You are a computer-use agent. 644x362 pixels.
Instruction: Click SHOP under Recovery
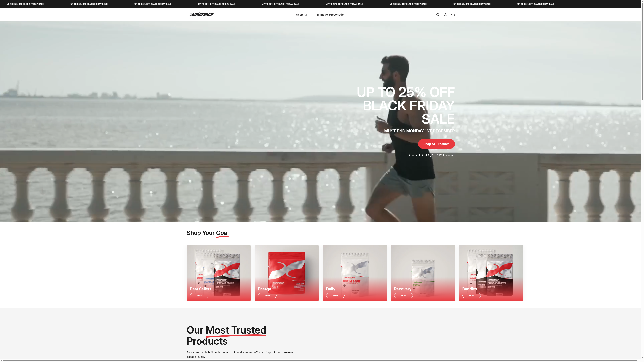click(403, 295)
